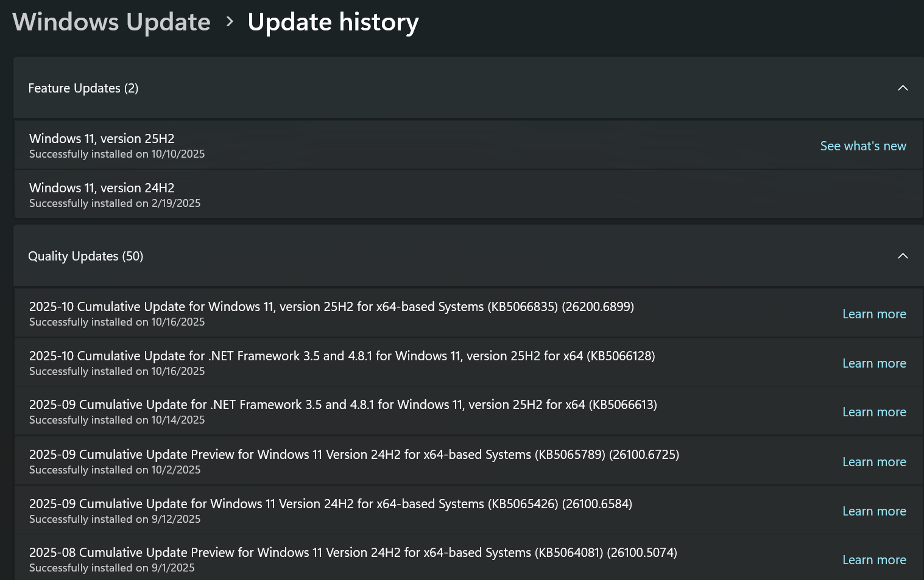Select the Windows 11, version 24H2 entry

(x=102, y=188)
